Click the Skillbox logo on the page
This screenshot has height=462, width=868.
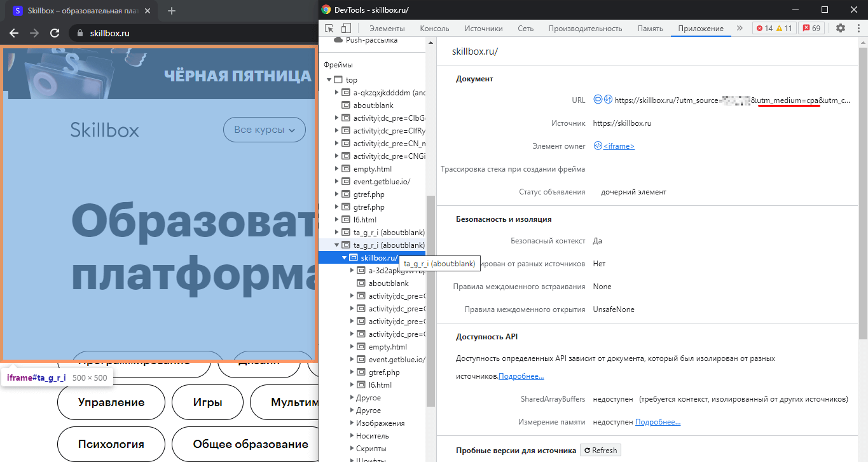pos(104,130)
